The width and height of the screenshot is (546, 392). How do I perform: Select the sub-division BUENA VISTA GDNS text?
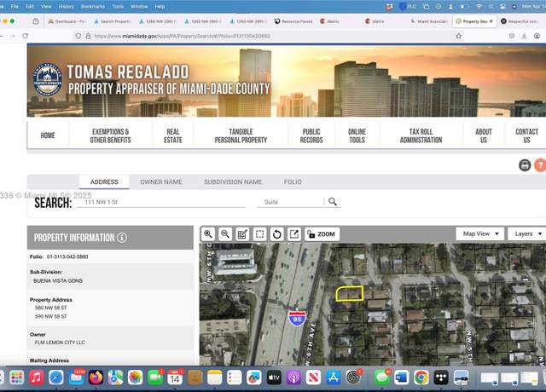(x=58, y=280)
